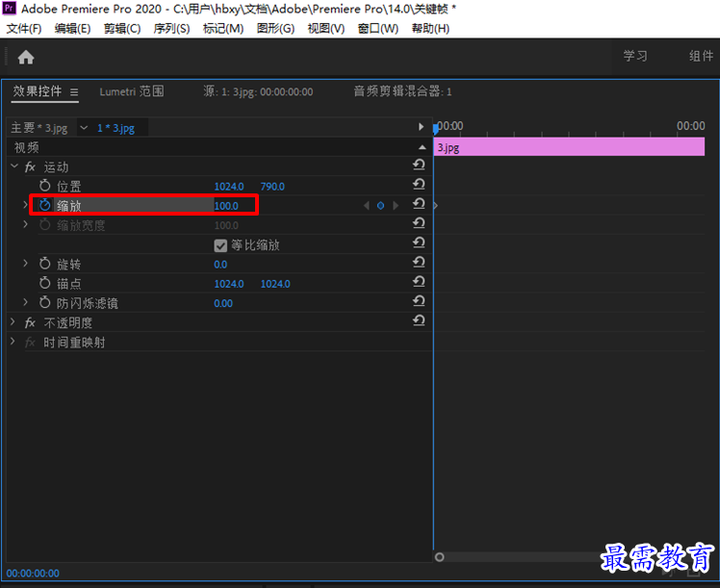The image size is (720, 588).
Task: Go to the Home screen icon
Action: coord(26,58)
